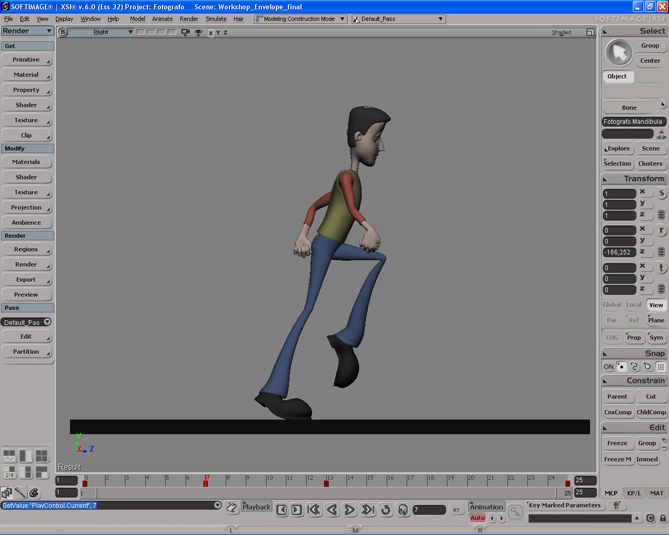Click the loop playback icon

coord(386,510)
